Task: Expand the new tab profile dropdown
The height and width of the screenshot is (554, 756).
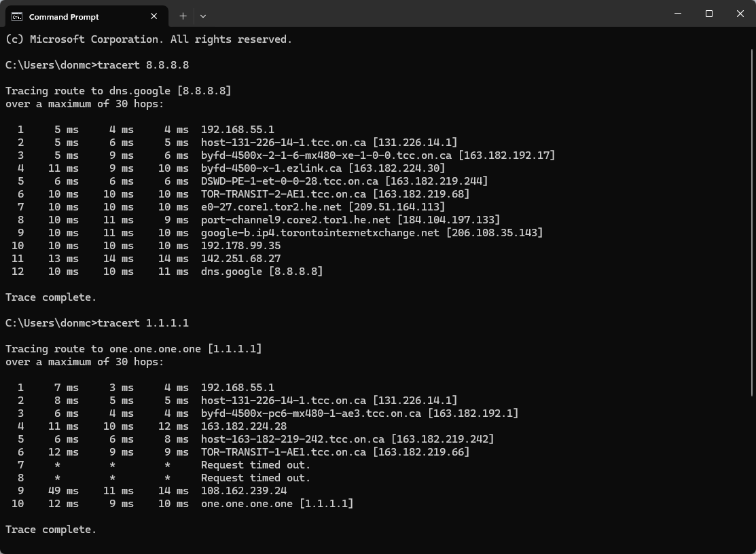Action: point(203,16)
